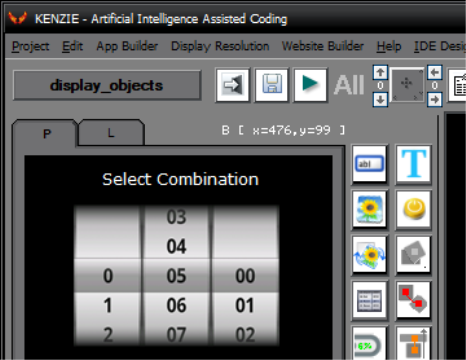Select value 03 in the middle wheel
Screen dimensions: 466x360
[x=176, y=217]
